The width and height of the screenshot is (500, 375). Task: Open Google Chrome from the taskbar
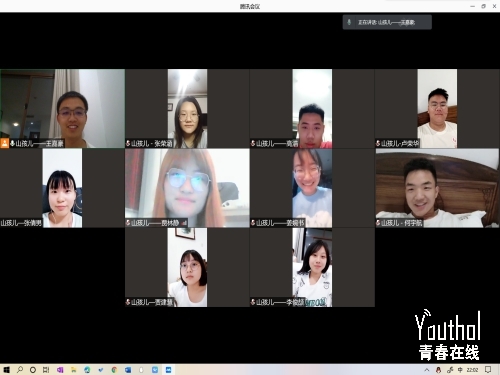[x=114, y=370]
